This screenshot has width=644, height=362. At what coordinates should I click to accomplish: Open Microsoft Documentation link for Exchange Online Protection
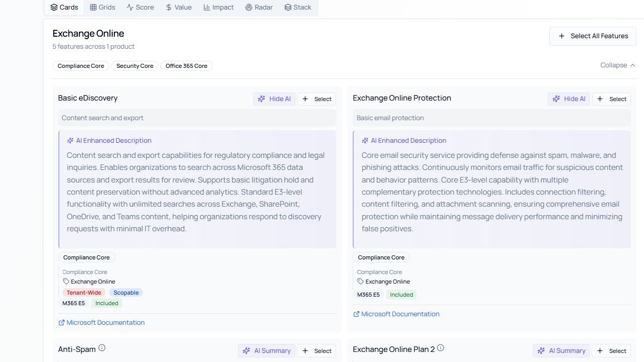[x=396, y=314]
